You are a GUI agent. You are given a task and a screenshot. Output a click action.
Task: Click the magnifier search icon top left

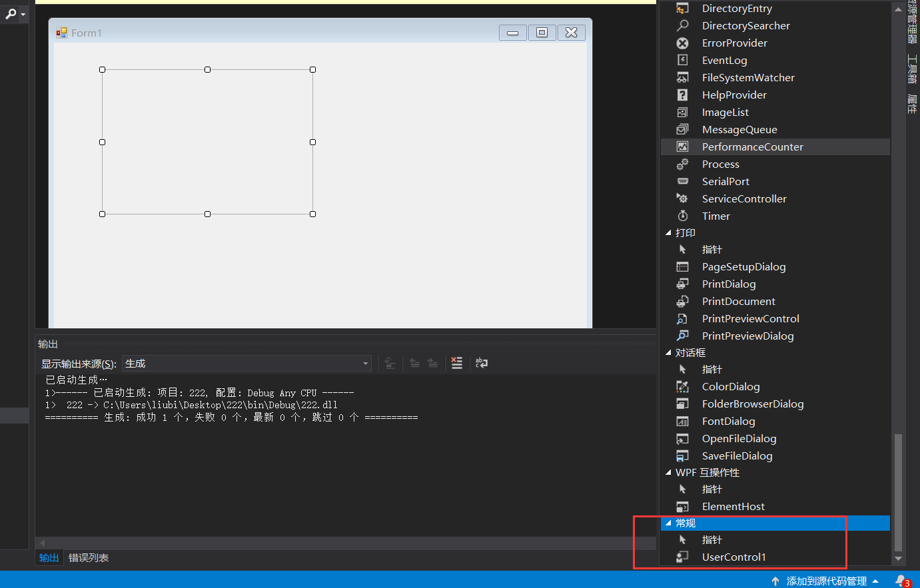(x=11, y=13)
